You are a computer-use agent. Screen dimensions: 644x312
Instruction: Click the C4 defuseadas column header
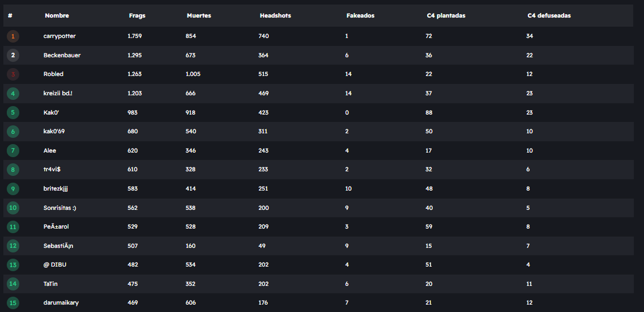tap(549, 16)
